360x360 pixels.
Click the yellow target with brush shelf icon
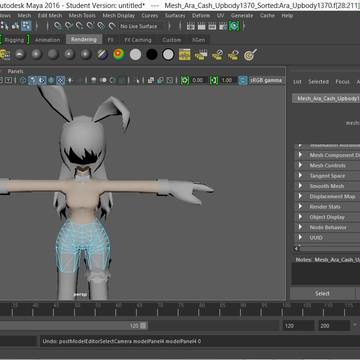pyautogui.click(x=250, y=54)
